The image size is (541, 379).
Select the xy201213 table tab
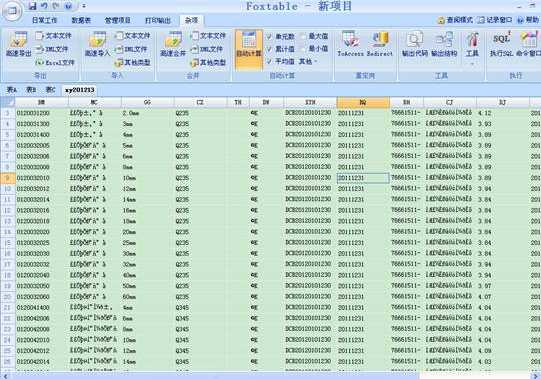(x=80, y=90)
